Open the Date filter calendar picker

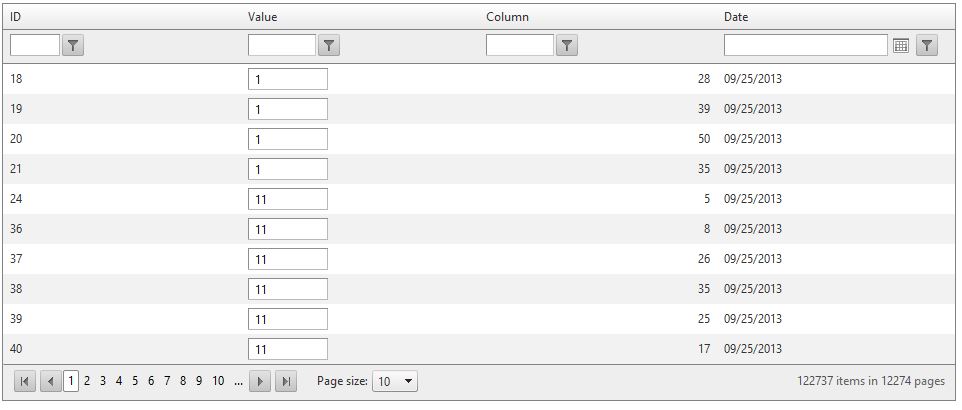coord(900,45)
